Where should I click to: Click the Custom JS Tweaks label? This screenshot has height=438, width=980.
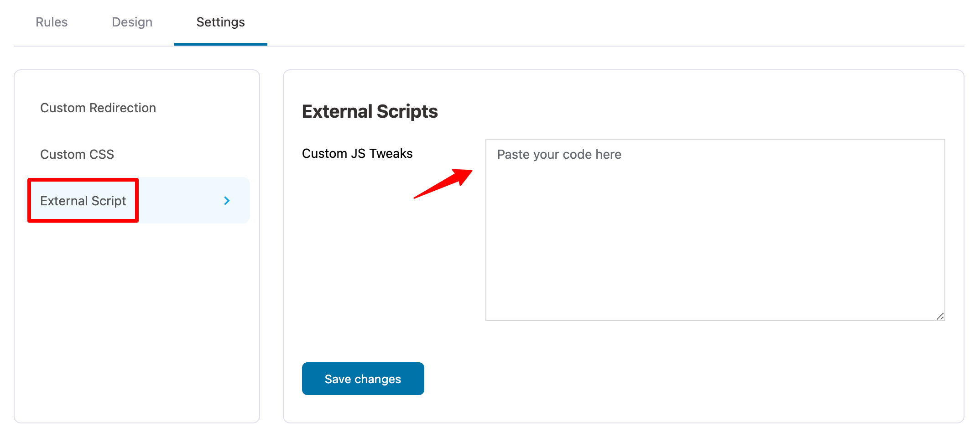(x=357, y=153)
